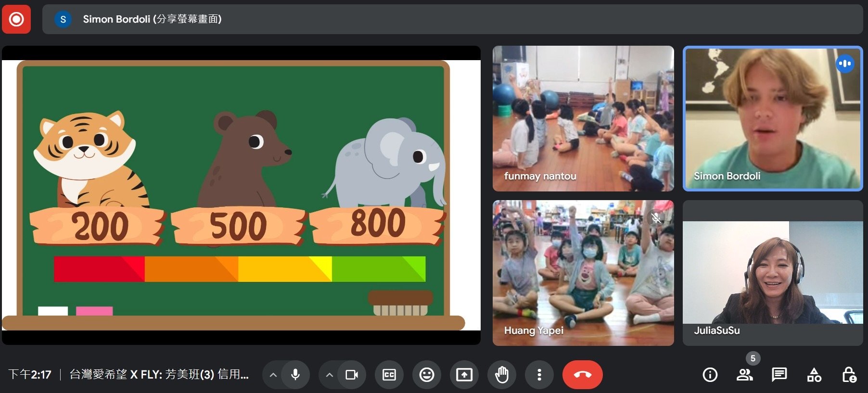Image resolution: width=868 pixels, height=393 pixels.
Task: Click the Simon Bordoli shared screen presentation
Action: click(241, 195)
